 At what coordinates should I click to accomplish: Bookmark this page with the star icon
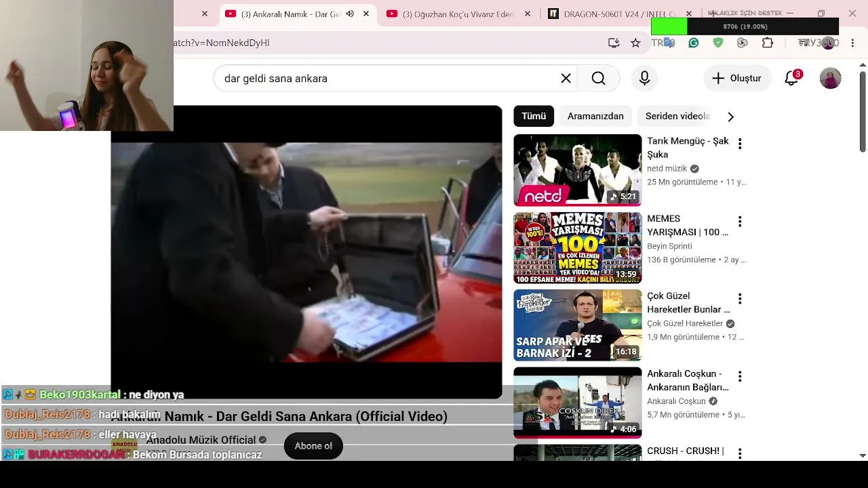tap(635, 43)
